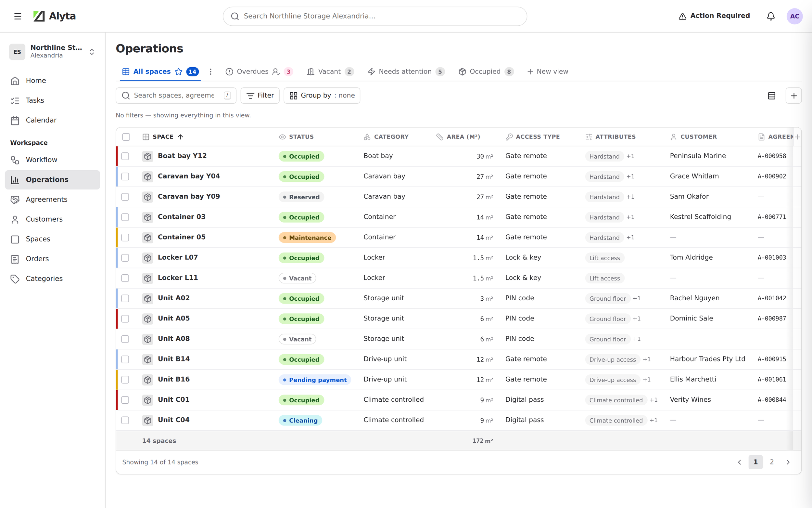The image size is (812, 508).
Task: Click the Action Required alert
Action: (714, 16)
